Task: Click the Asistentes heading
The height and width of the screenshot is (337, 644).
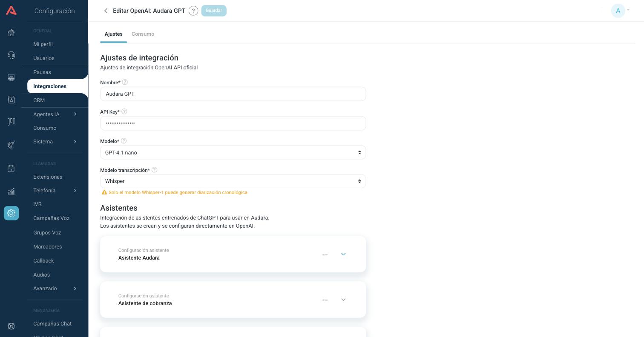Action: click(x=119, y=208)
